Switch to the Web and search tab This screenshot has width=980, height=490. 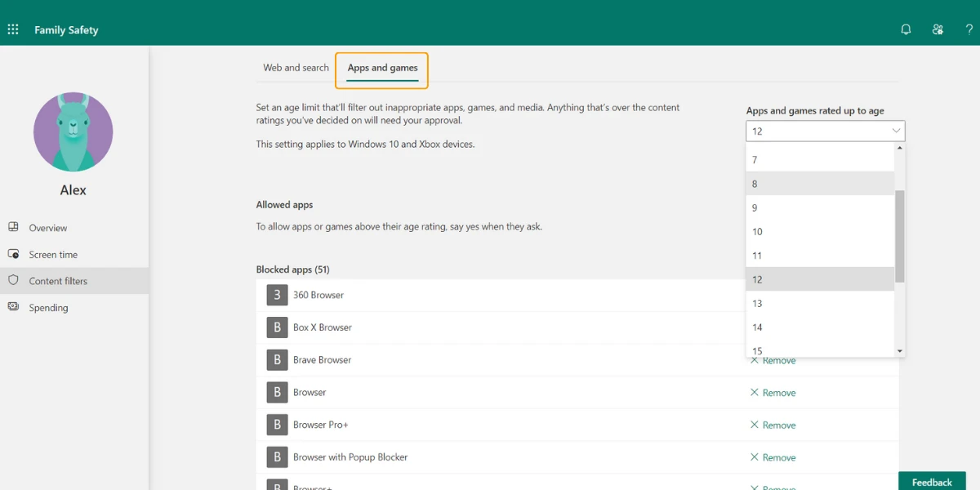click(x=296, y=68)
